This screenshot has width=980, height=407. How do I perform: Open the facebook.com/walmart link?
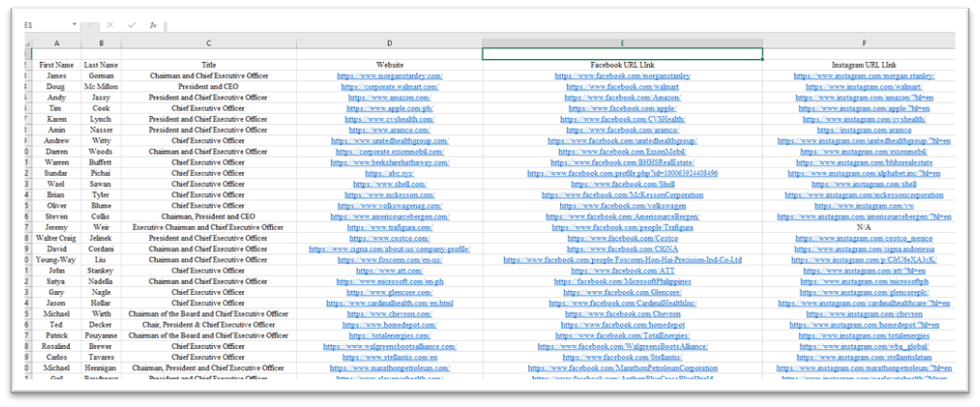coord(622,87)
